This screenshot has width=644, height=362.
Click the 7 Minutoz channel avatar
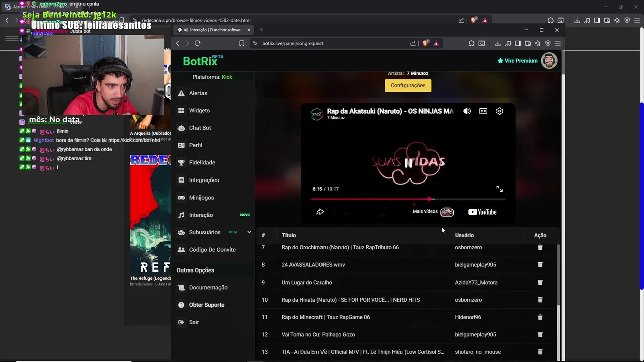tap(317, 114)
